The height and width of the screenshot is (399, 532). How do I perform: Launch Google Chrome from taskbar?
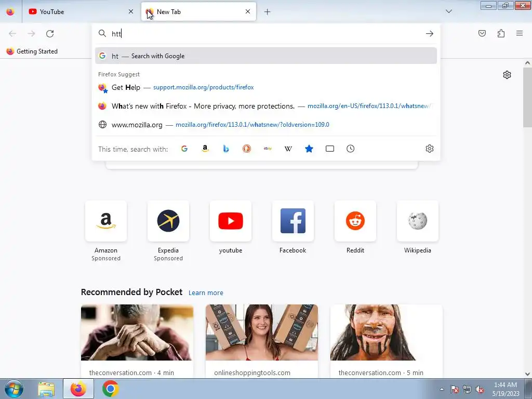pyautogui.click(x=111, y=389)
